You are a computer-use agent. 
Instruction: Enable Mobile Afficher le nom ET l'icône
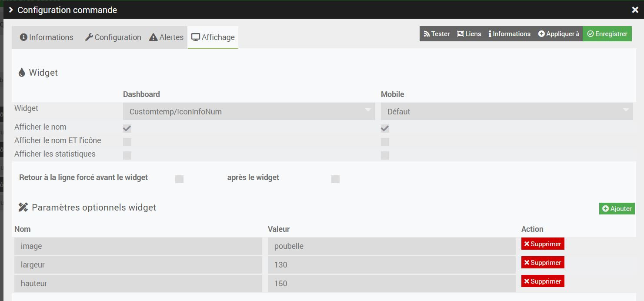point(385,142)
